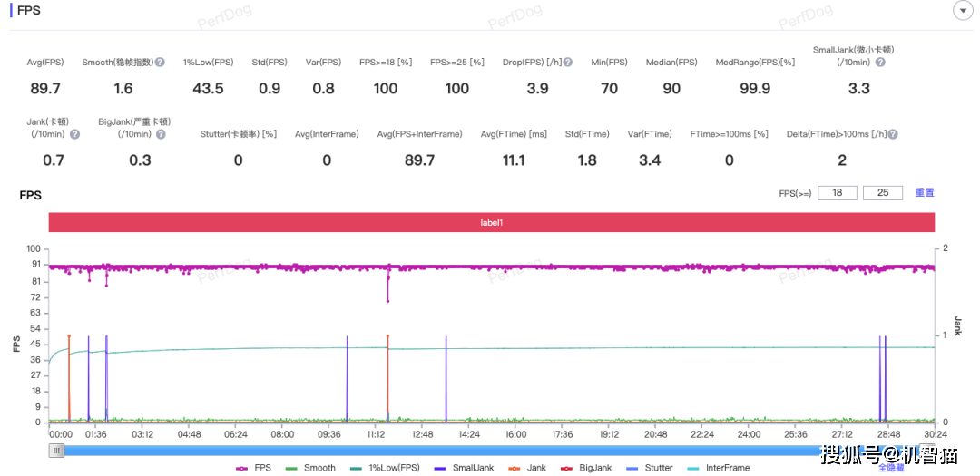Click help icon beside Drop(FPS) [/h]
Image resolution: width=980 pixels, height=476 pixels.
(568, 63)
